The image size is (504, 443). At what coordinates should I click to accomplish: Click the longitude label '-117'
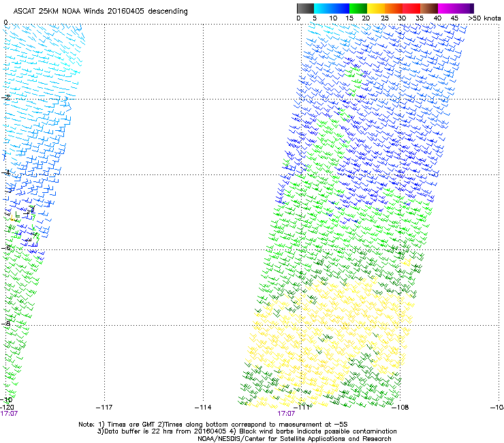pyautogui.click(x=104, y=408)
